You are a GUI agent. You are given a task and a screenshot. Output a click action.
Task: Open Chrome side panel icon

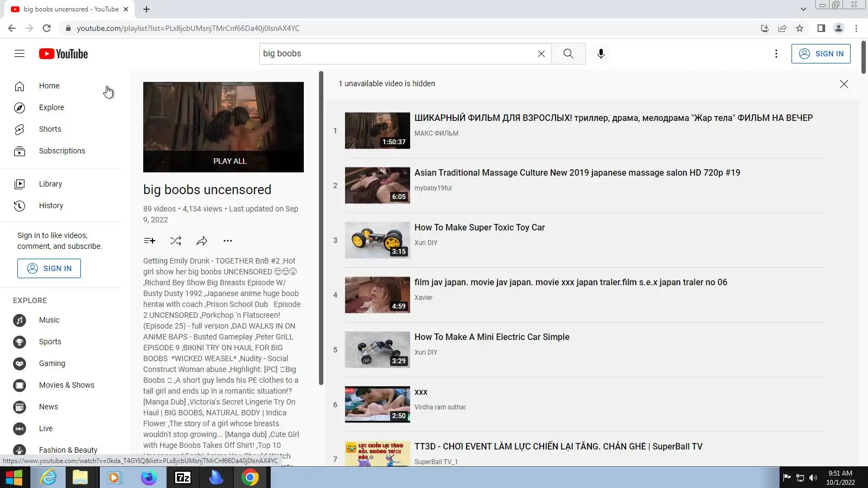point(821,28)
